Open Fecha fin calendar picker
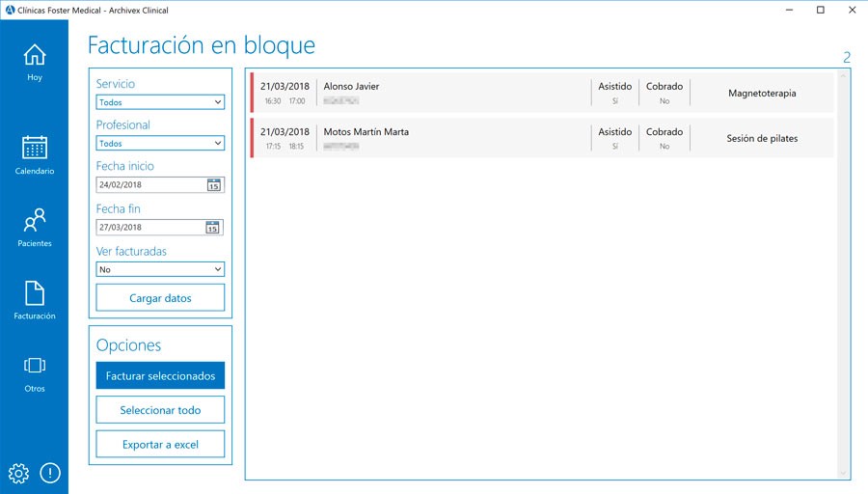 [x=214, y=228]
